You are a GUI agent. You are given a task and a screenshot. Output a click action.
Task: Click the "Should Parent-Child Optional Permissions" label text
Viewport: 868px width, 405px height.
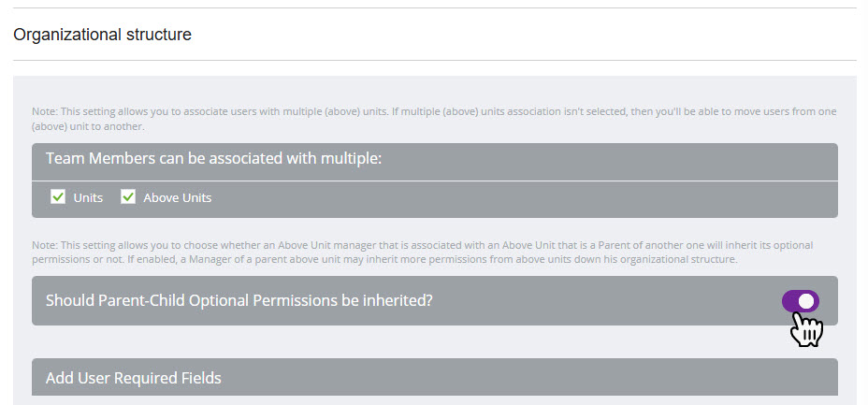coord(239,301)
